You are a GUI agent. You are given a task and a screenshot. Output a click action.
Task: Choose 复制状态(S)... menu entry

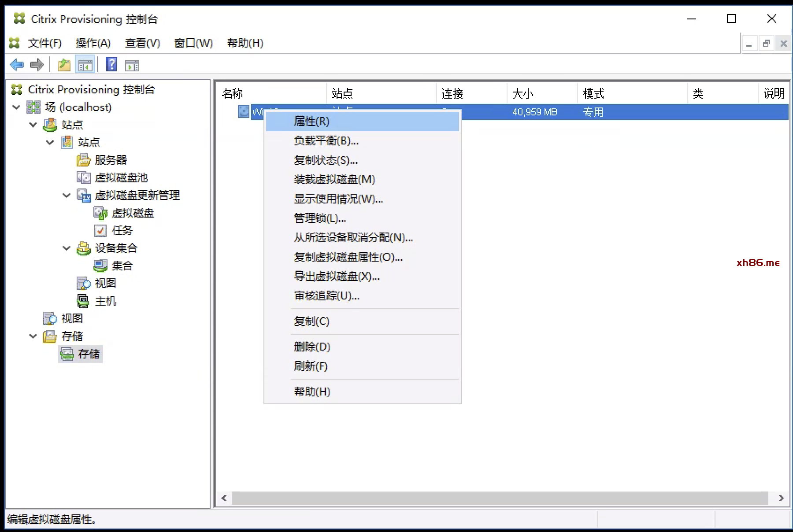[362, 160]
